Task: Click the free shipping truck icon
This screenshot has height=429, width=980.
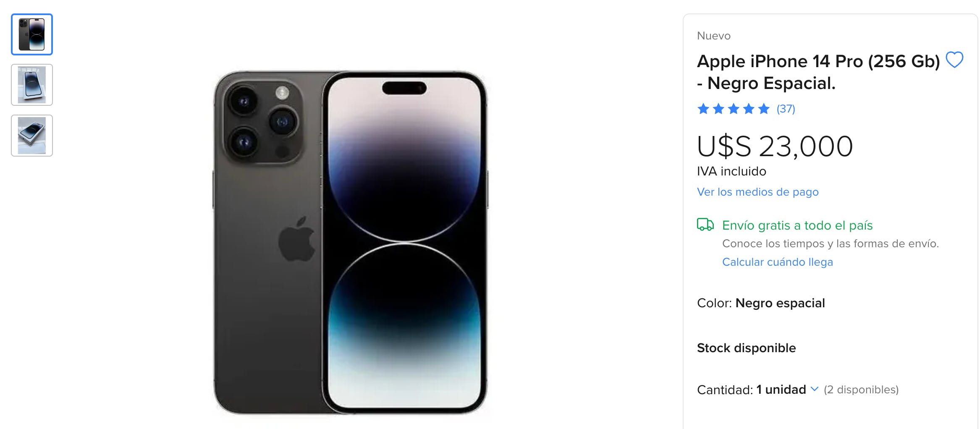Action: 705,225
